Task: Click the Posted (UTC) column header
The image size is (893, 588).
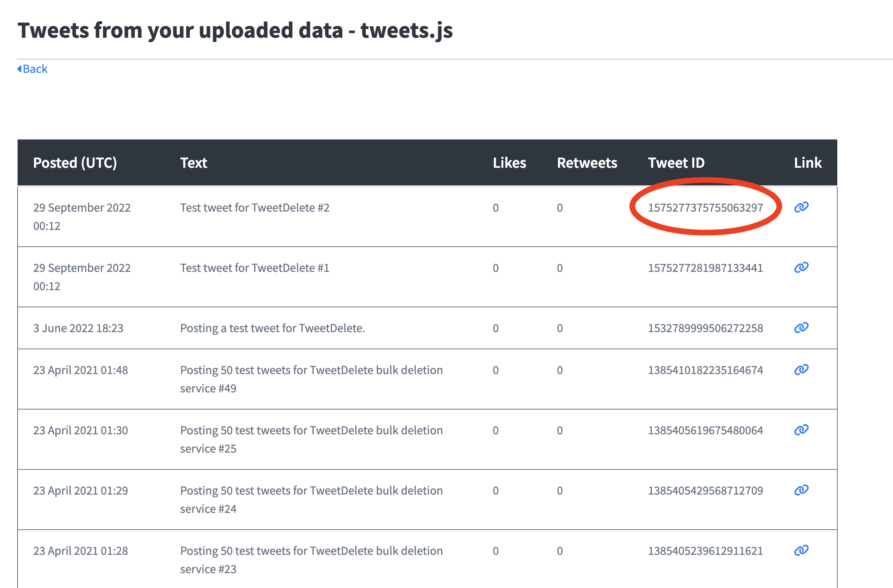Action: pos(75,163)
